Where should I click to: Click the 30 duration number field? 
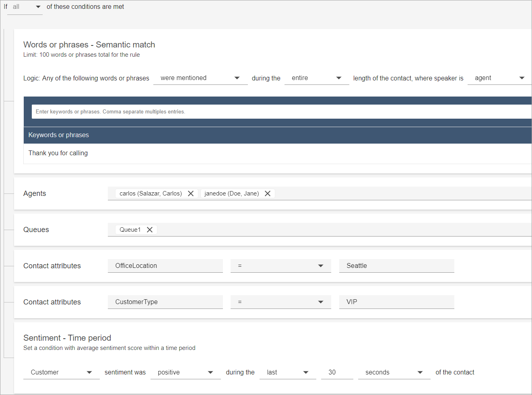pyautogui.click(x=337, y=372)
